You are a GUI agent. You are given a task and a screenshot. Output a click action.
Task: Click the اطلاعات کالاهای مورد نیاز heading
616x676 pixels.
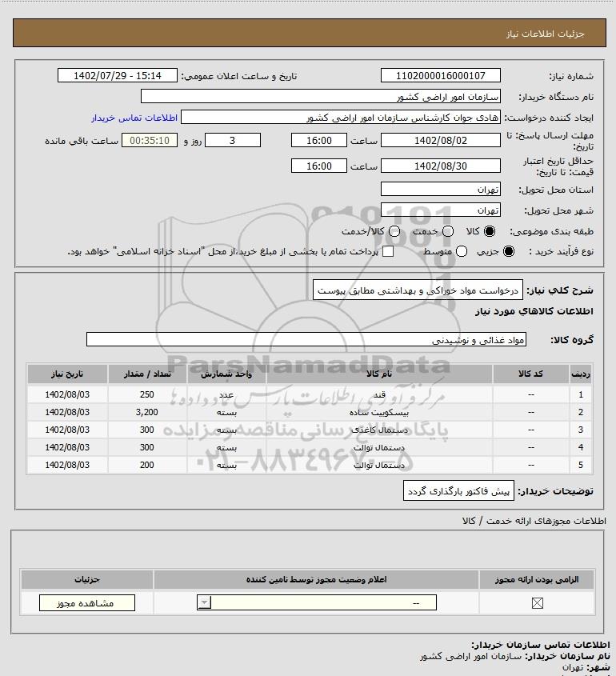point(534,311)
